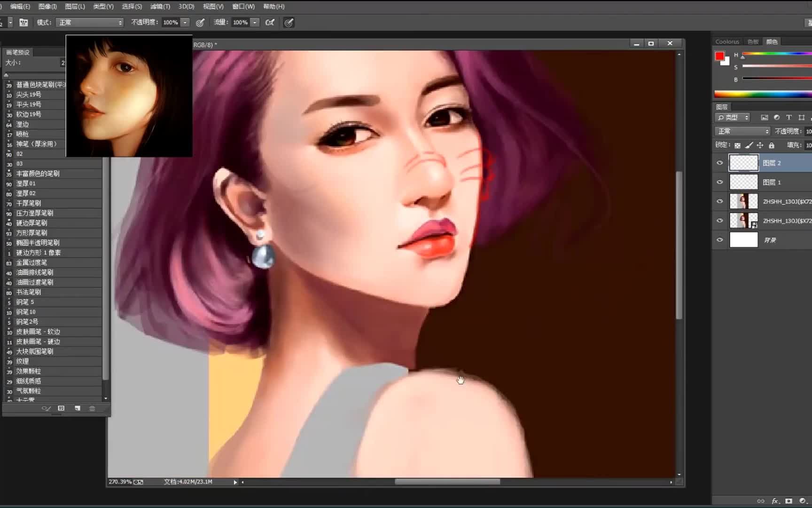
Task: Click opacity 100% input field in options bar
Action: point(171,22)
